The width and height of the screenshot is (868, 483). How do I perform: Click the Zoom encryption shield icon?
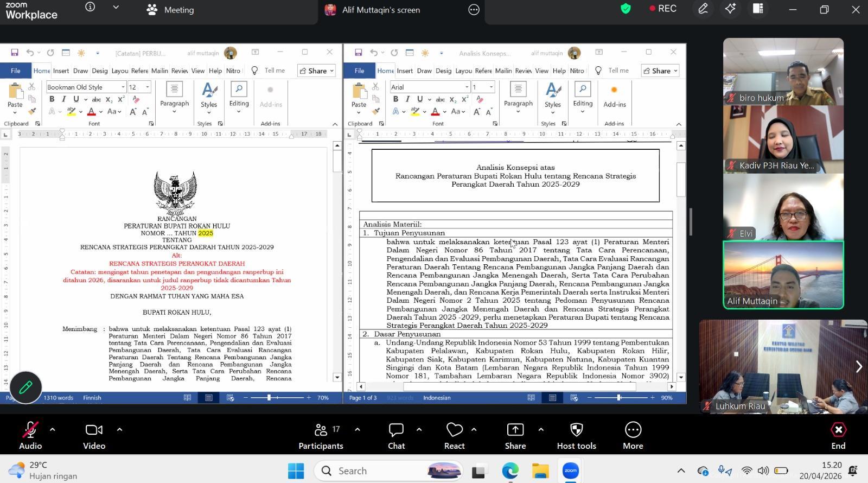click(x=626, y=9)
